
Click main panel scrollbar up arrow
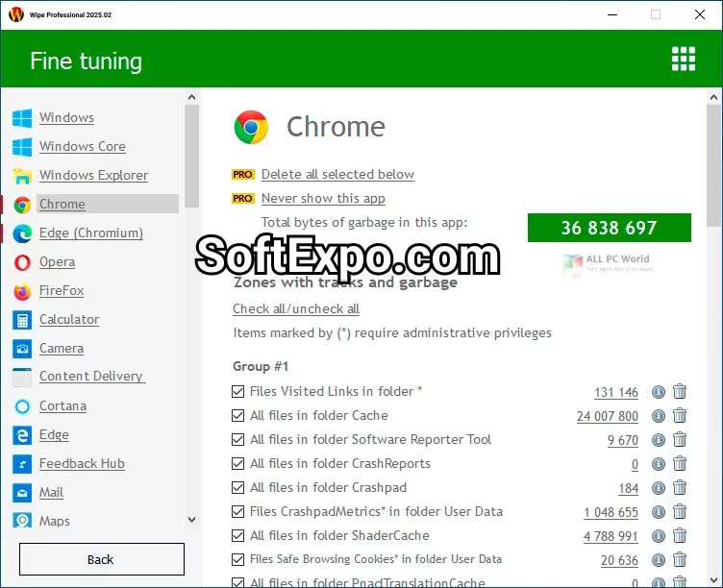713,97
